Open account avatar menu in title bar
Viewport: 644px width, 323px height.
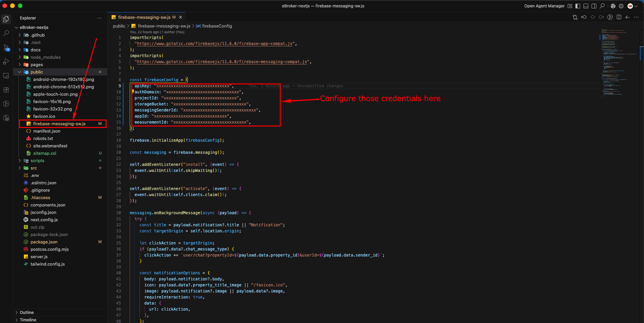(632, 6)
